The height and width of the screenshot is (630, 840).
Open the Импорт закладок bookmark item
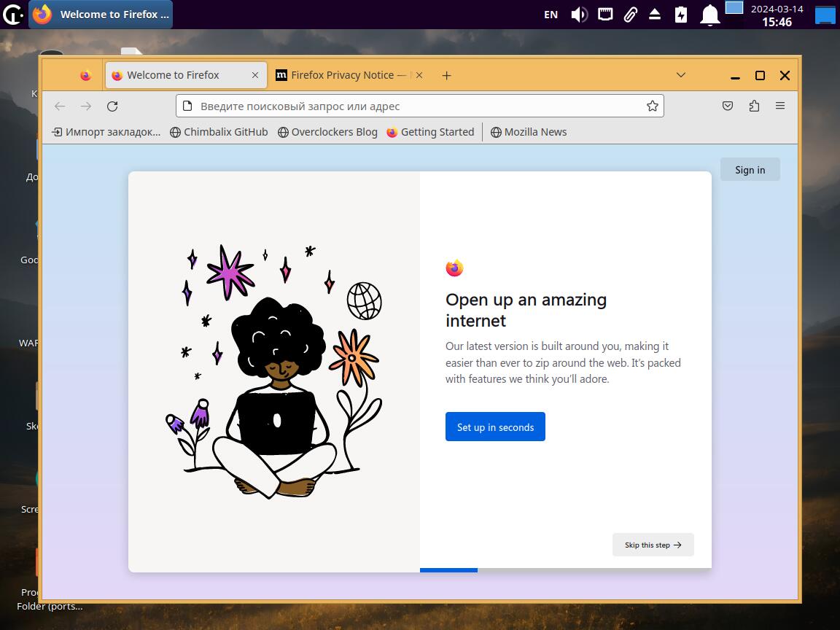click(106, 132)
